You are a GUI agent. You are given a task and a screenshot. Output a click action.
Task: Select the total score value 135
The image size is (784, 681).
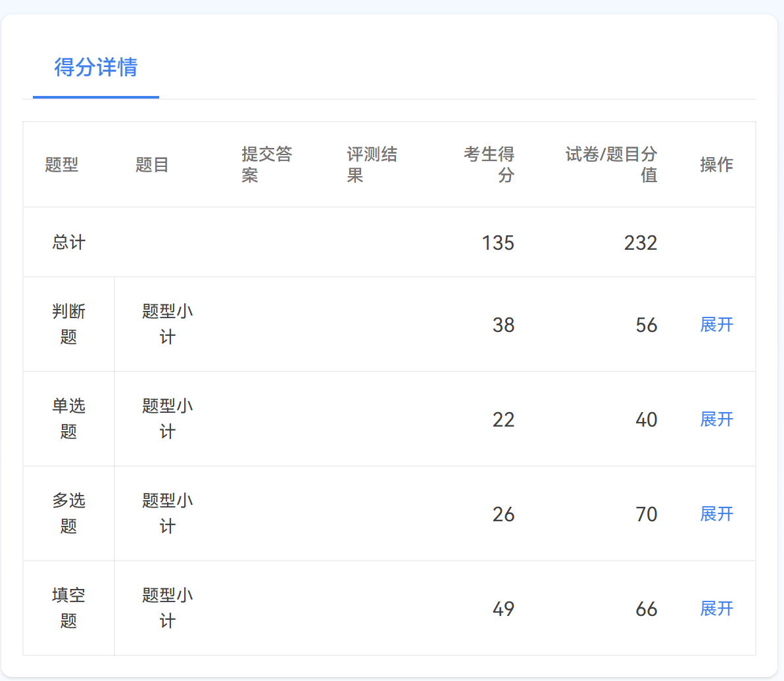[498, 243]
